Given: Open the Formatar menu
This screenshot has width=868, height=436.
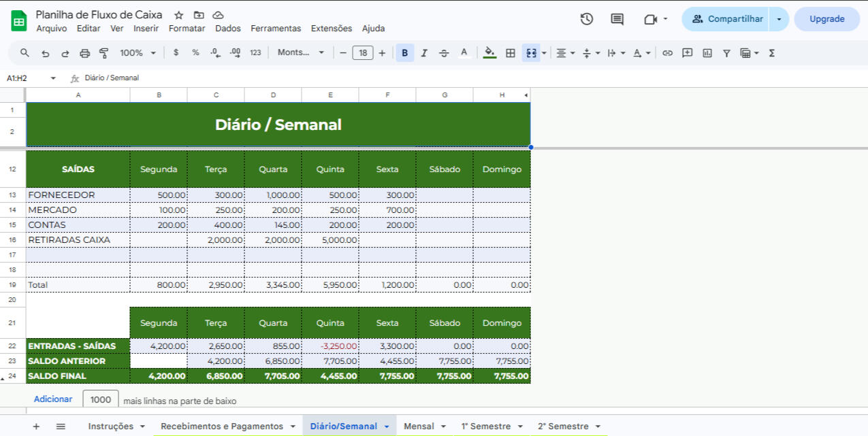Looking at the screenshot, I should tap(187, 29).
